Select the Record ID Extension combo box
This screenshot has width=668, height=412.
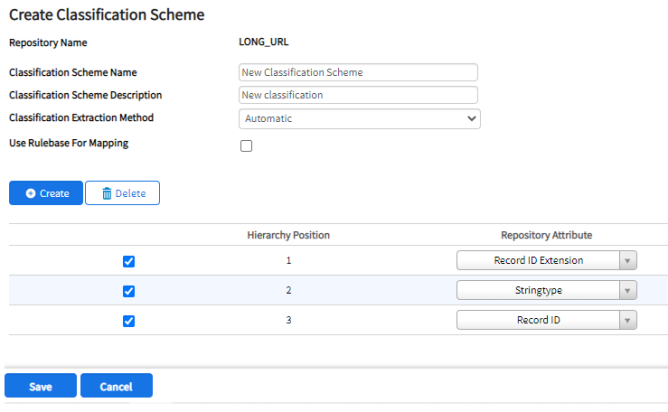[547, 260]
